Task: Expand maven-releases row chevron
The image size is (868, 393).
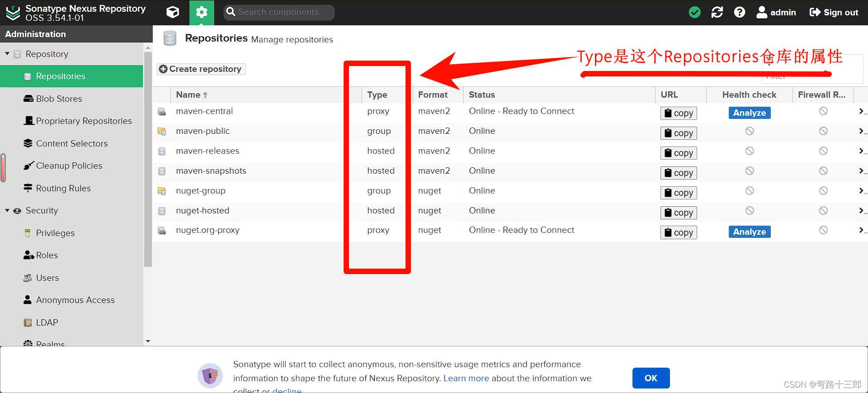Action: [x=861, y=151]
